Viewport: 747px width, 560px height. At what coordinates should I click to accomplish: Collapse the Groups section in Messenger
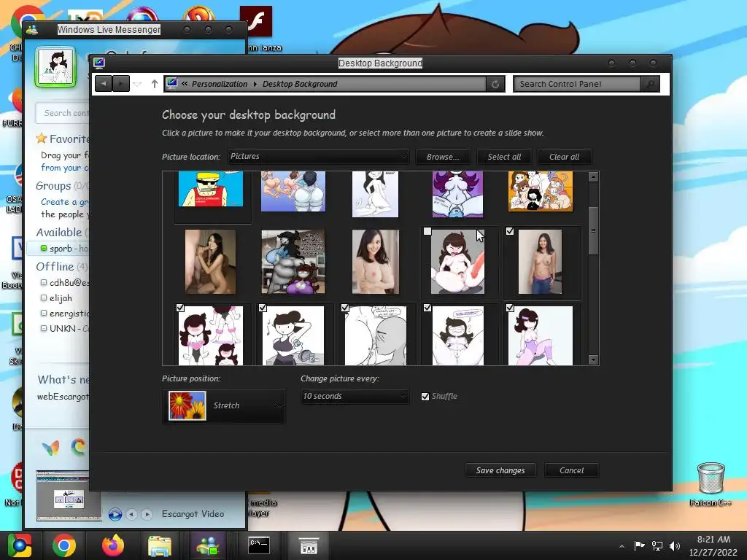coord(53,186)
